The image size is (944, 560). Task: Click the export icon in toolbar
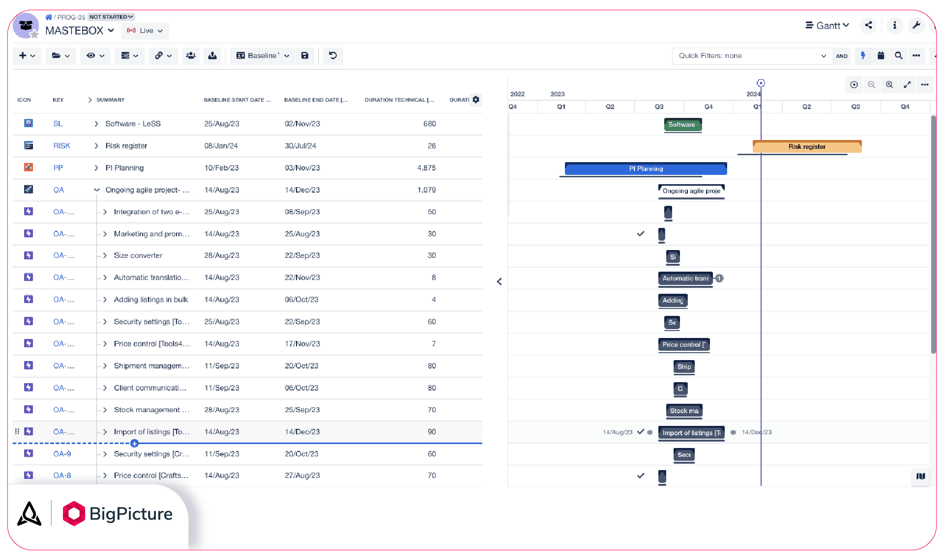tap(212, 56)
